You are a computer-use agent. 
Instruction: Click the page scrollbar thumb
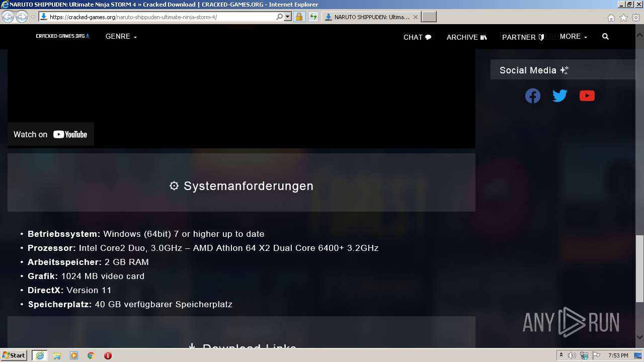click(639, 269)
